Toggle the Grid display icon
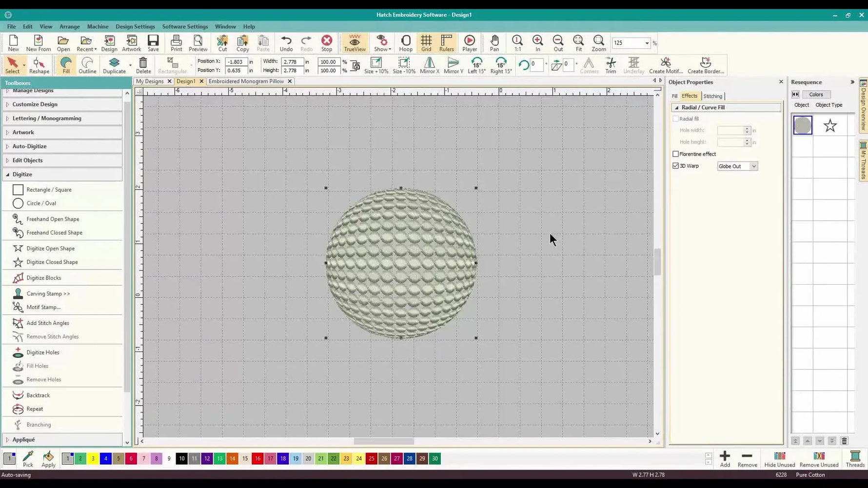Image resolution: width=868 pixels, height=488 pixels. pos(426,43)
